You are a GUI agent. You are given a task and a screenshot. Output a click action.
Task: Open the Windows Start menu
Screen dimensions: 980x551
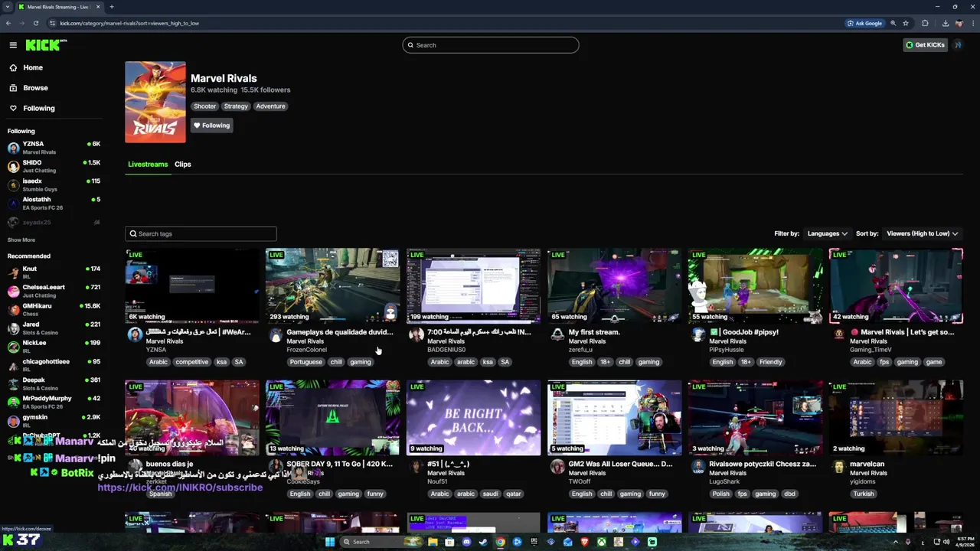(x=330, y=542)
